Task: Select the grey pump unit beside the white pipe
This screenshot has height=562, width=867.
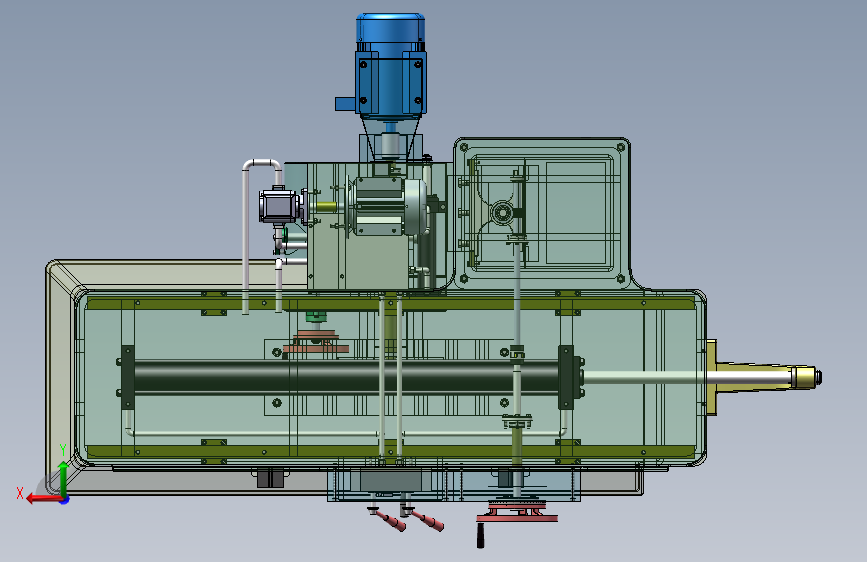Action: click(x=279, y=206)
